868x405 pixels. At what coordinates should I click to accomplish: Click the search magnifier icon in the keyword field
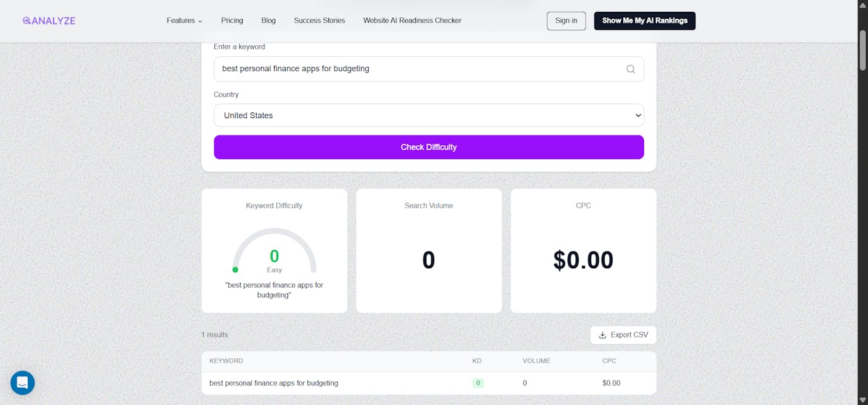tap(631, 69)
